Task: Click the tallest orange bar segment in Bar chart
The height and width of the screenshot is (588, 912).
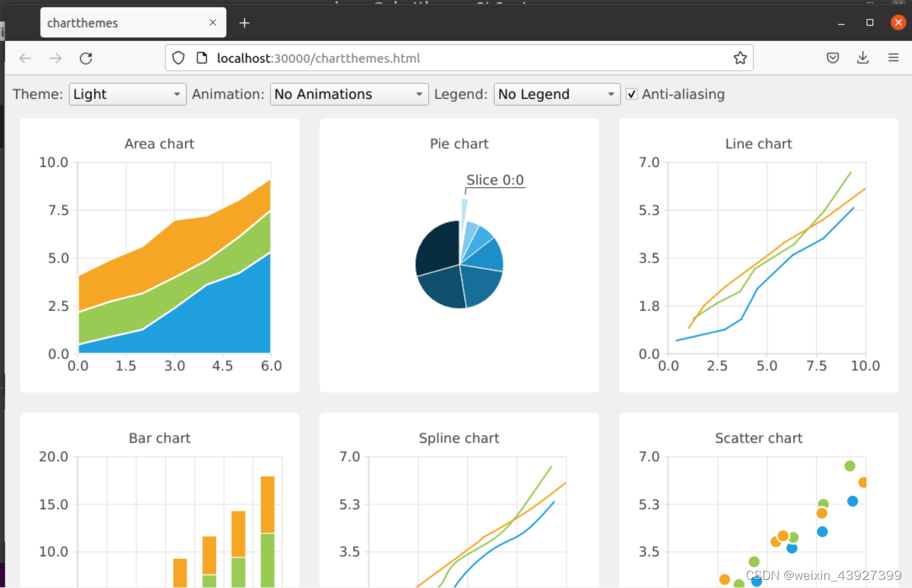Action: point(268,505)
